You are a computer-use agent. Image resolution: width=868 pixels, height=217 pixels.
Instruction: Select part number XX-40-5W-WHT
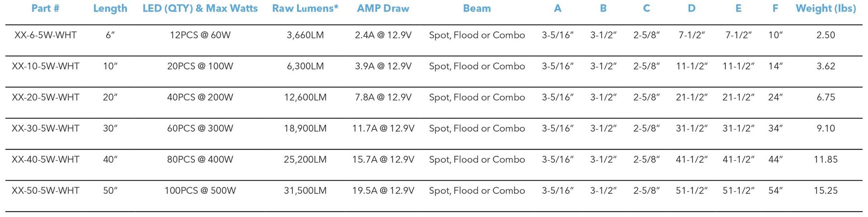(x=45, y=160)
